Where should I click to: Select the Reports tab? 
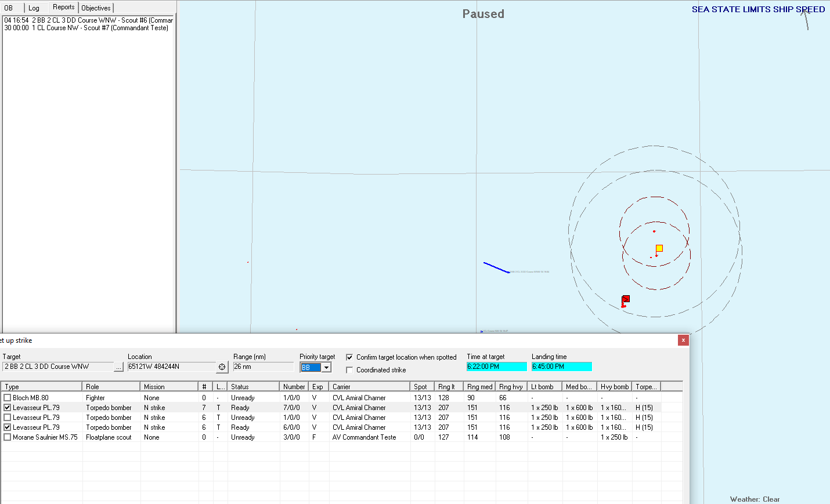coord(63,7)
